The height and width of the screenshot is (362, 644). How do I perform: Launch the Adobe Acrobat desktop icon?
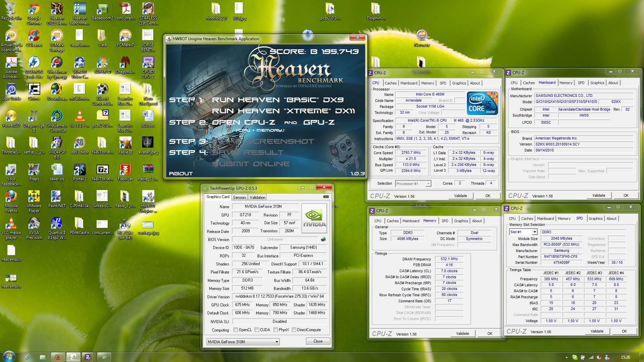(11, 67)
